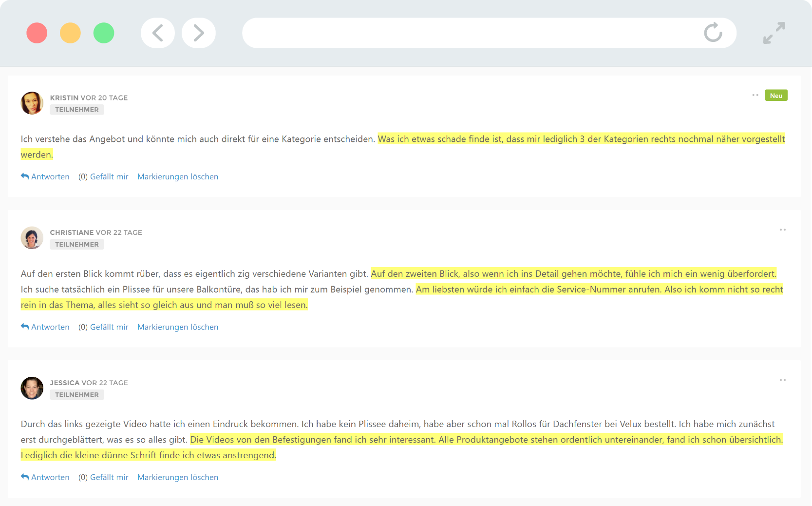
Task: Open Jessica's profile picture
Action: tap(32, 388)
